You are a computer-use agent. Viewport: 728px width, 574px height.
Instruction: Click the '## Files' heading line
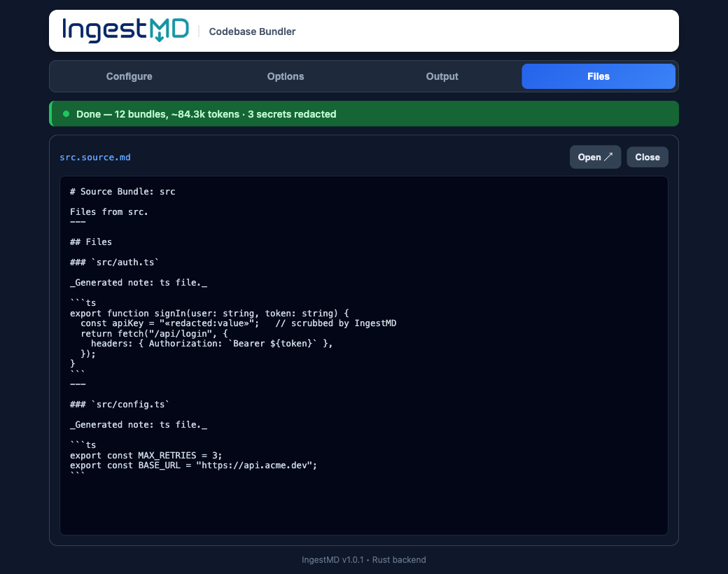click(91, 242)
